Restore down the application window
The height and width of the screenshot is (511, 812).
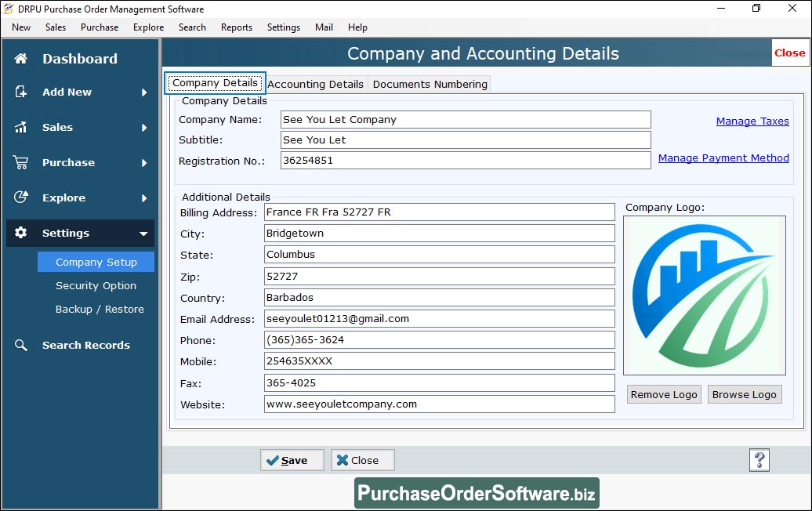756,9
